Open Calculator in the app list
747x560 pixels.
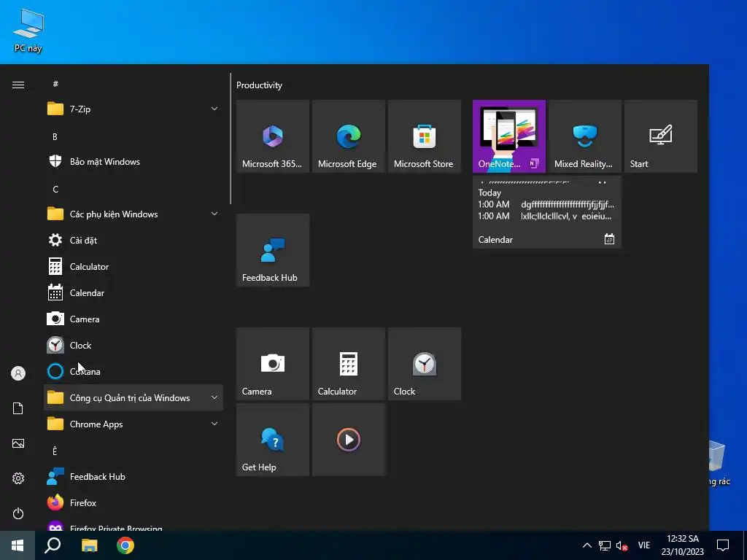(133, 267)
